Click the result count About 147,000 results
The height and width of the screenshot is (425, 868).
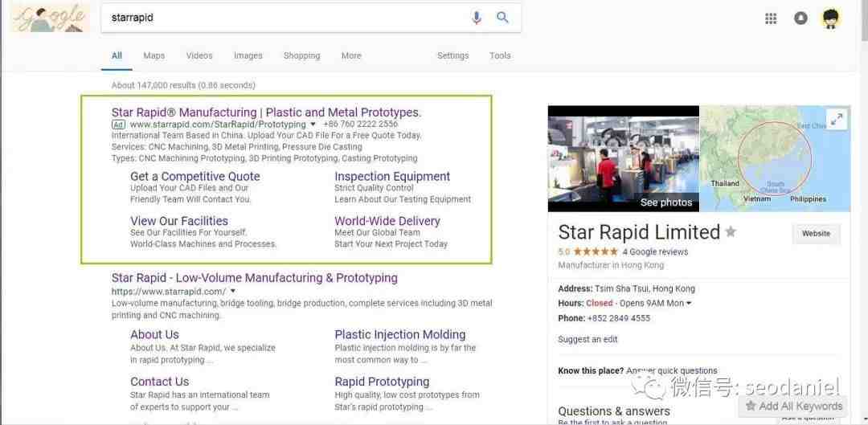coord(183,85)
